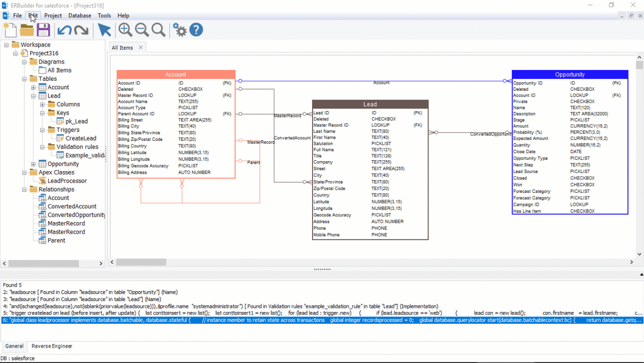
Task: Select search result 5 trigger createlead line
Action: tap(322, 313)
